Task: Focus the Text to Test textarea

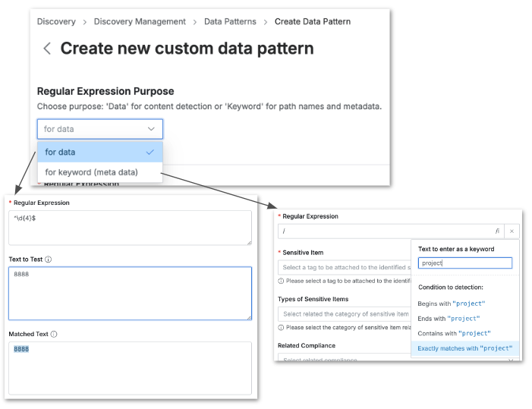Action: pyautogui.click(x=130, y=293)
